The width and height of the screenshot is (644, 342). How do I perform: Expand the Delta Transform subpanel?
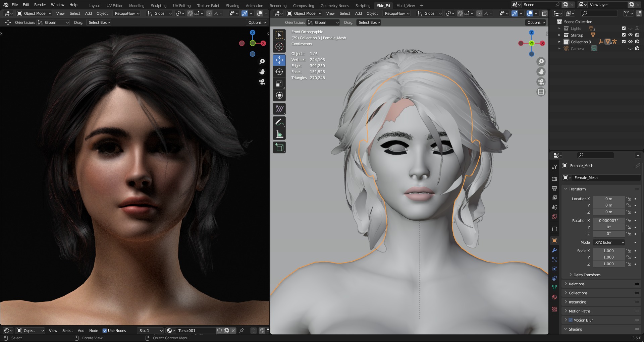point(571,275)
